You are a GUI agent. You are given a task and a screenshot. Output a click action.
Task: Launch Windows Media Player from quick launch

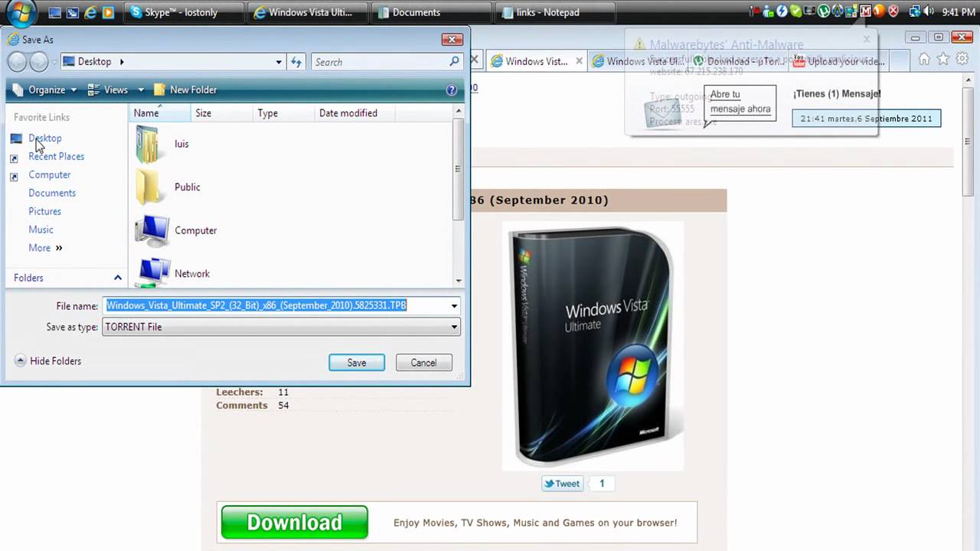[x=109, y=12]
